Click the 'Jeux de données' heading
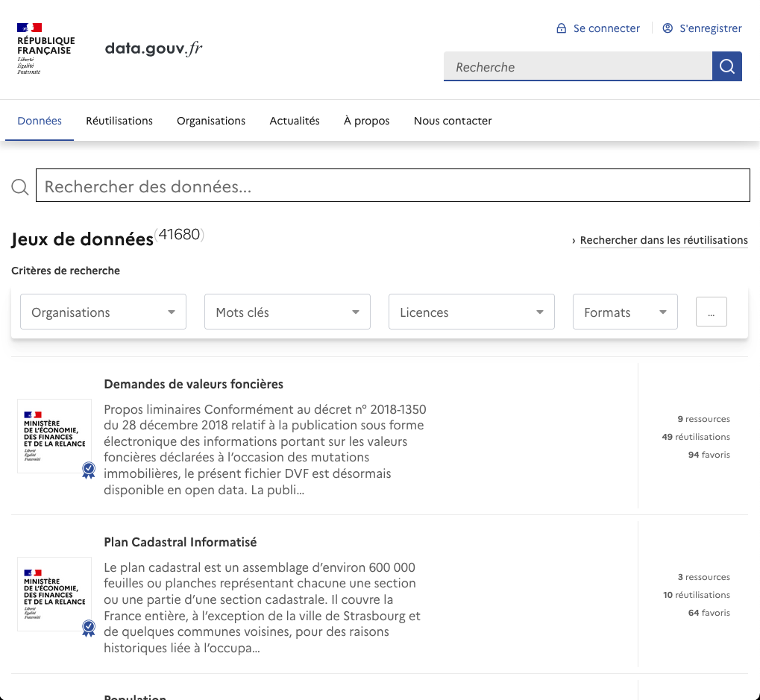The width and height of the screenshot is (760, 700). click(82, 239)
